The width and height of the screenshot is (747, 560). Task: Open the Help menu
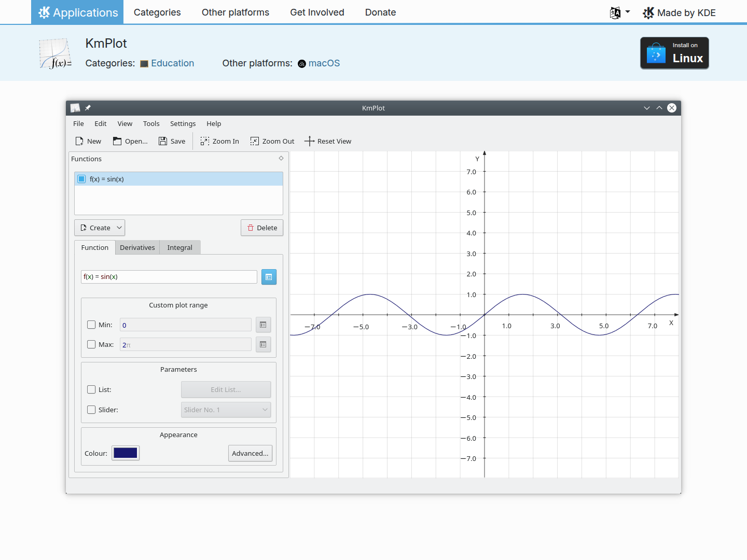click(214, 123)
